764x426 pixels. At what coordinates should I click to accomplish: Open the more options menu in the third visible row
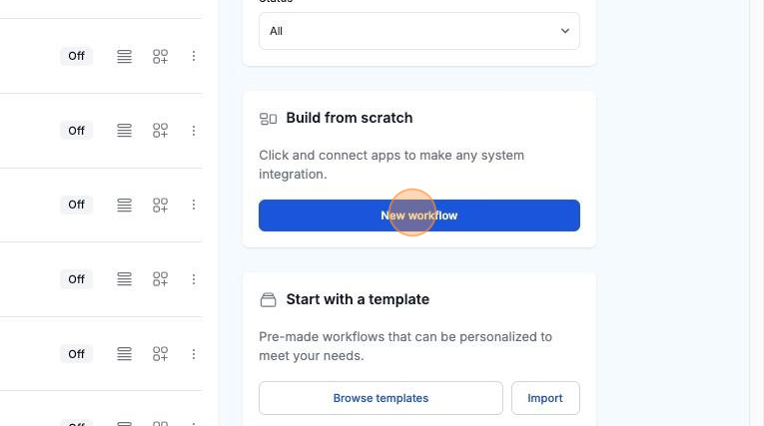(x=194, y=205)
